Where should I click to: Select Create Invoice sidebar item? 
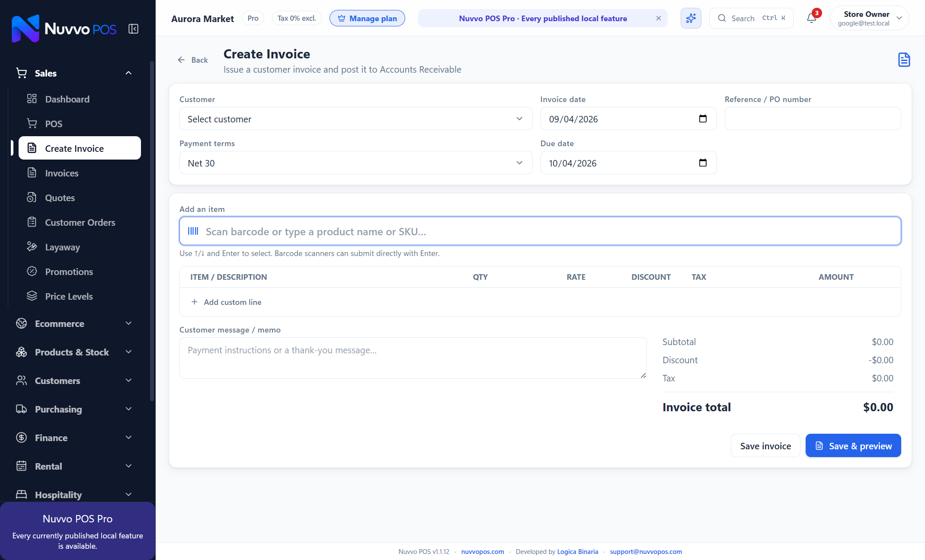[x=79, y=148]
